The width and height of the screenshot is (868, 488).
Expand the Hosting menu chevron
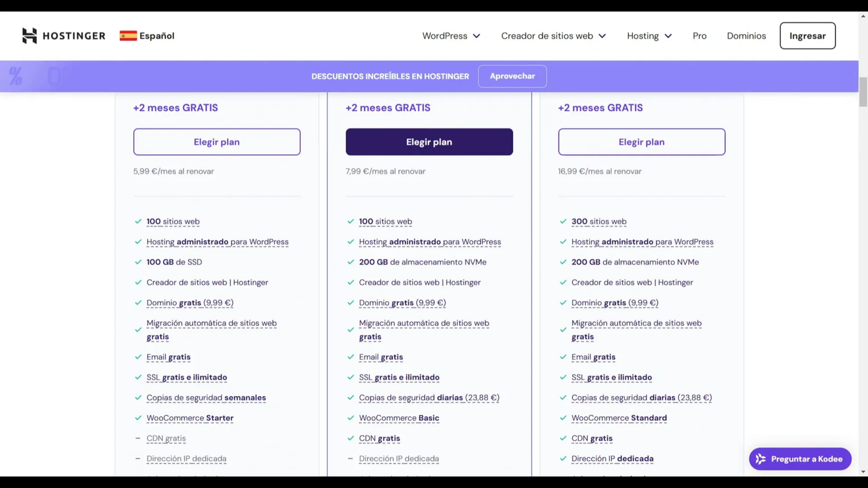668,36
